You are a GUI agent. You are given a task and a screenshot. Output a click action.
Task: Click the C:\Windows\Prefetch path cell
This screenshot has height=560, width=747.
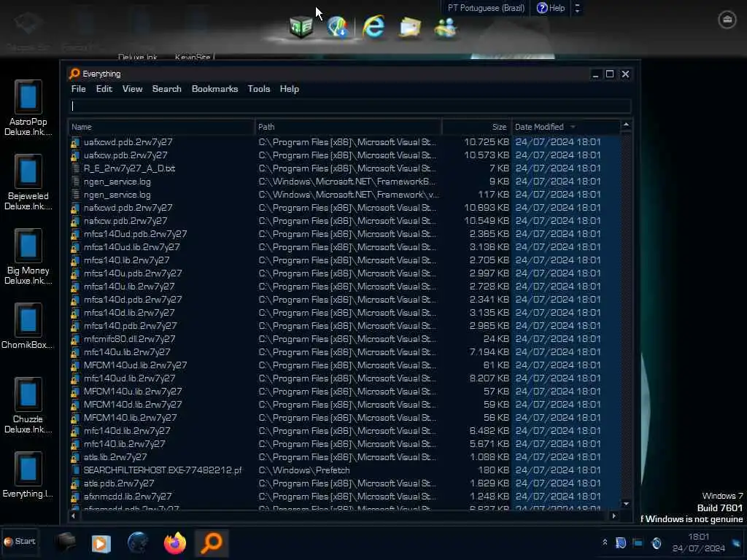(x=304, y=470)
